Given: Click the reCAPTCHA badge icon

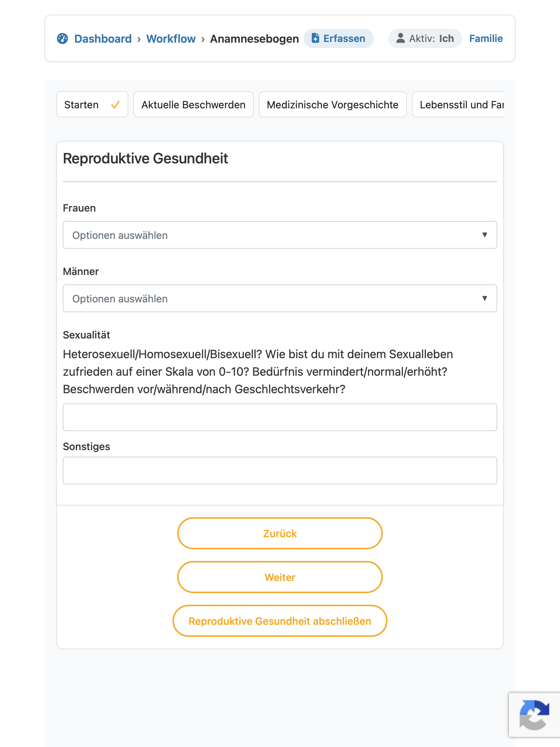Looking at the screenshot, I should tap(534, 715).
